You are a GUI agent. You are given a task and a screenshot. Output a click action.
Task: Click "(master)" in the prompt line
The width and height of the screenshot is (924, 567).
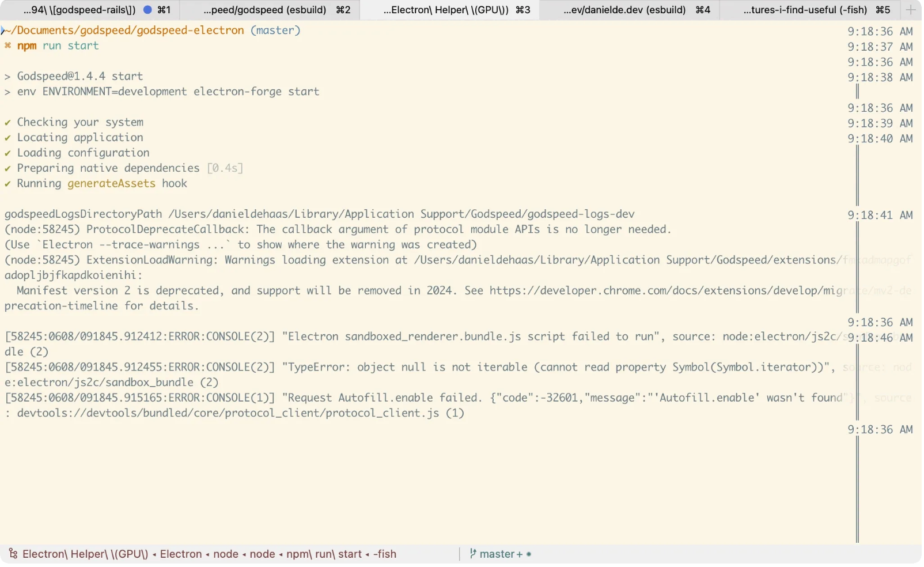point(275,31)
